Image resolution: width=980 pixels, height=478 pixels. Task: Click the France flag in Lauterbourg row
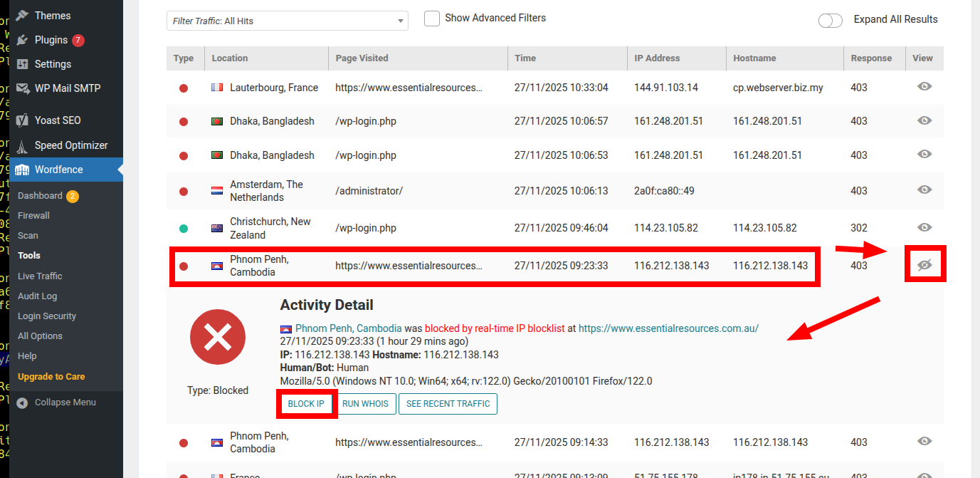pyautogui.click(x=217, y=88)
